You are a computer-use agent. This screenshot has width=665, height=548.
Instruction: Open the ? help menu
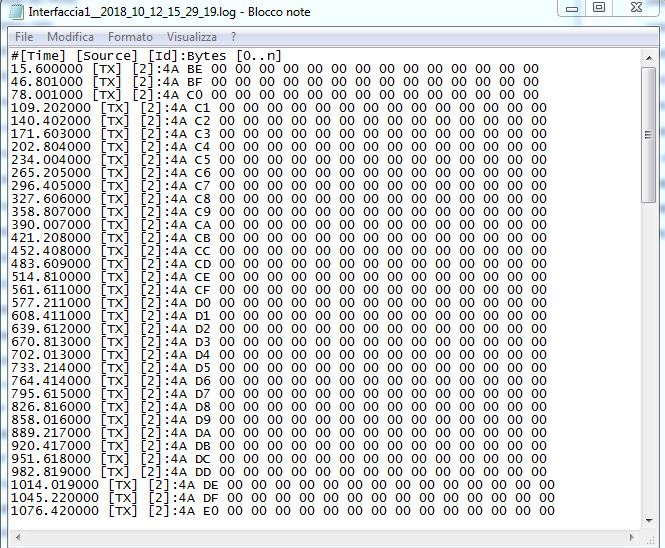point(233,36)
